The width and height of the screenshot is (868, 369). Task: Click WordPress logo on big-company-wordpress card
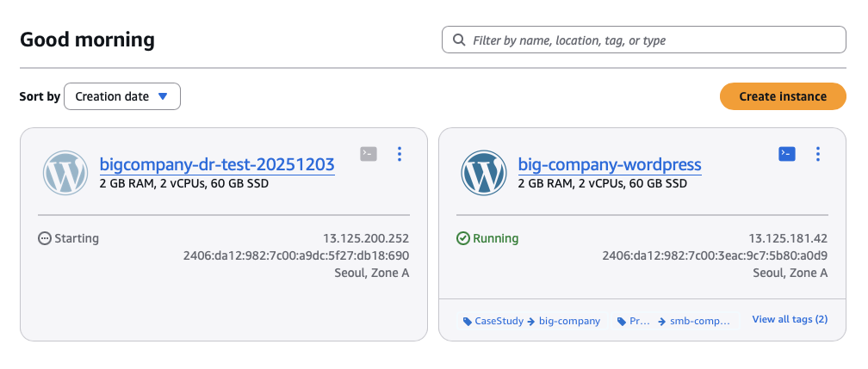click(484, 173)
